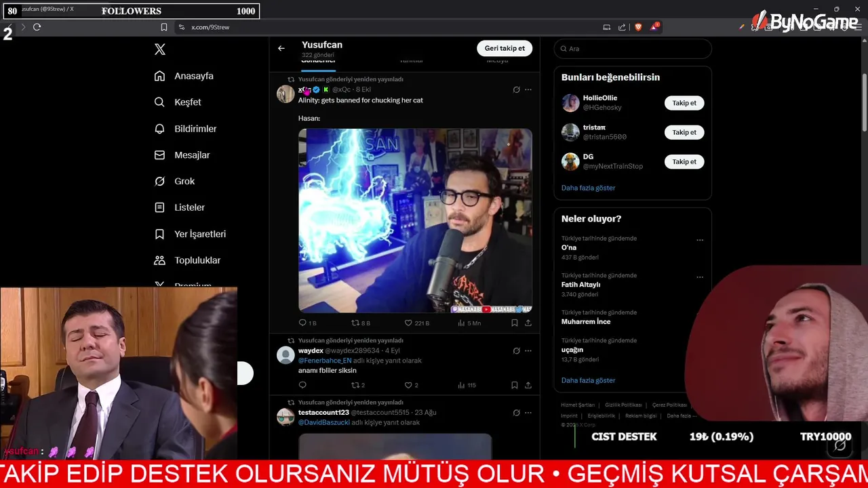Bookmark the waydex post
868x488 pixels.
(x=515, y=385)
